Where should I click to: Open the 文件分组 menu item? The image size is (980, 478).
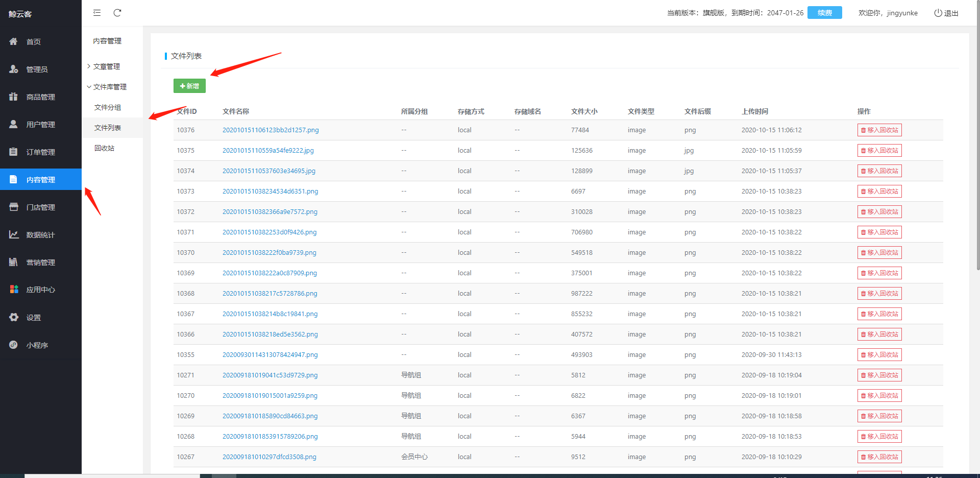108,107
